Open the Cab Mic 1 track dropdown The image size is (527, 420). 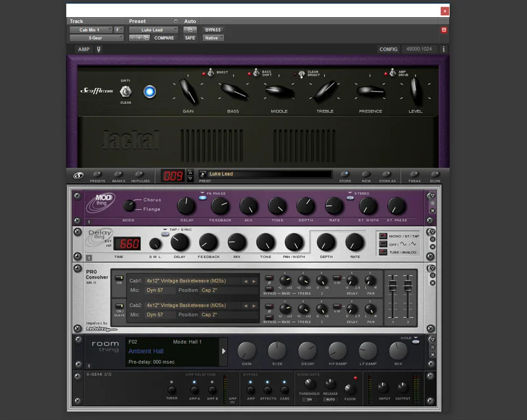[x=91, y=30]
